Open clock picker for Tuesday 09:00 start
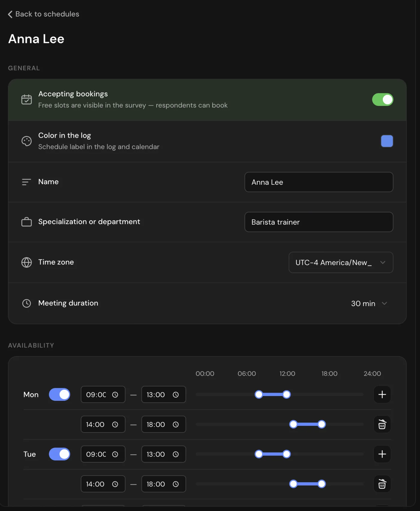 coord(115,454)
